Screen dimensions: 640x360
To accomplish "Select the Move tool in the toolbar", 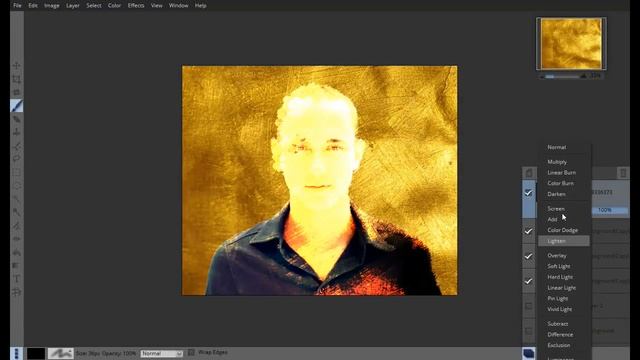I will point(16,66).
